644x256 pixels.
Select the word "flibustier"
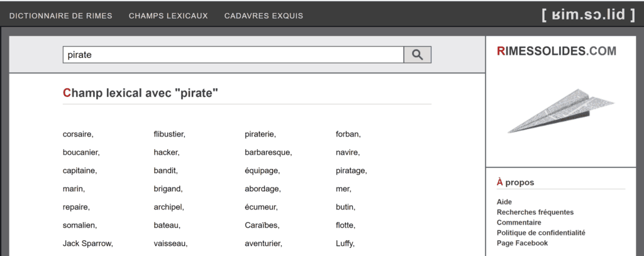click(169, 134)
